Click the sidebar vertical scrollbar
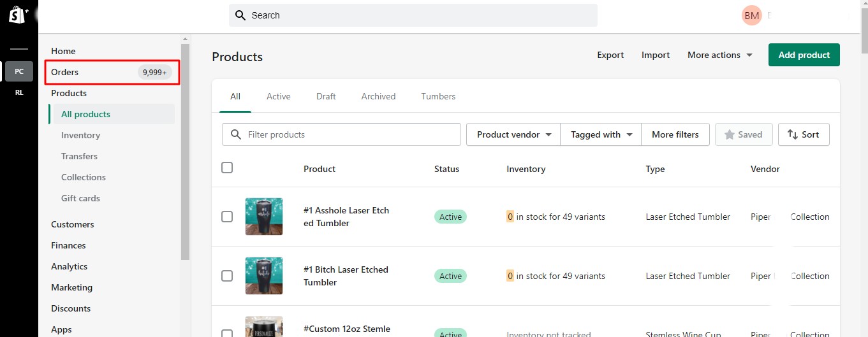 (x=186, y=152)
